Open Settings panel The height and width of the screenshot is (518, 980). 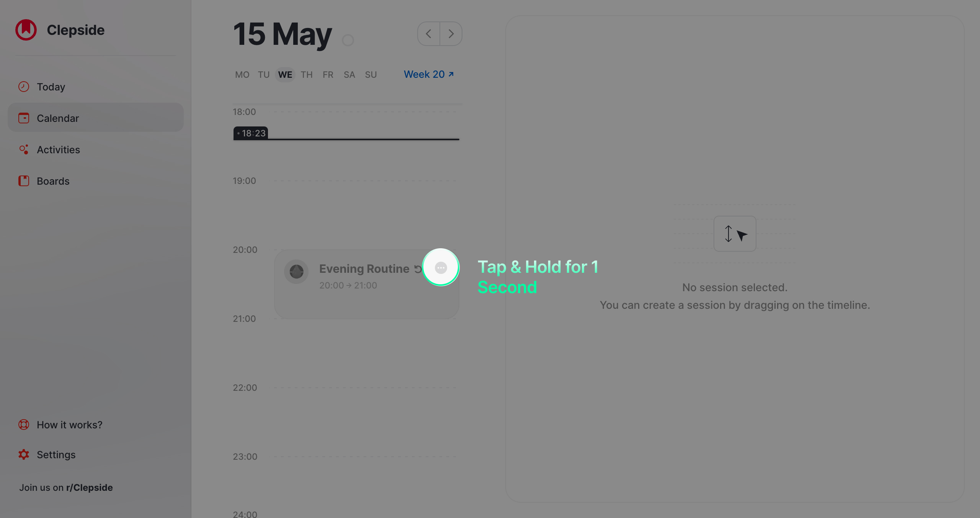click(56, 454)
